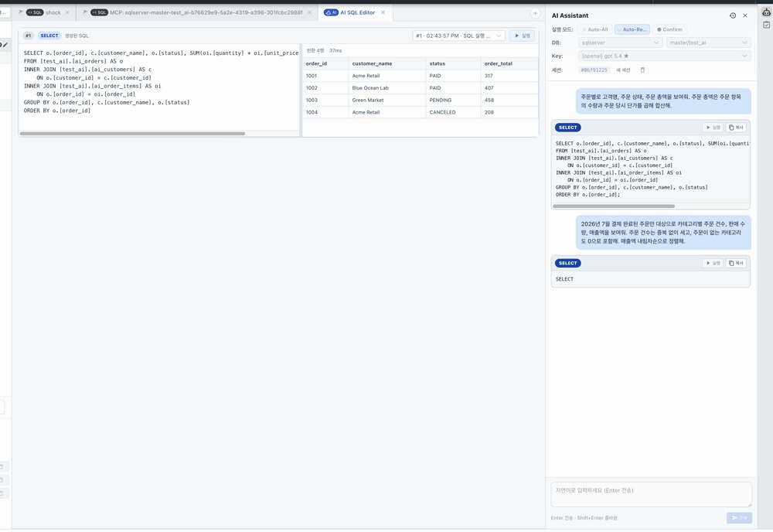Screen dimensions: 773x532
Task: Run the generated SQL with 실행 button
Action: coord(522,36)
